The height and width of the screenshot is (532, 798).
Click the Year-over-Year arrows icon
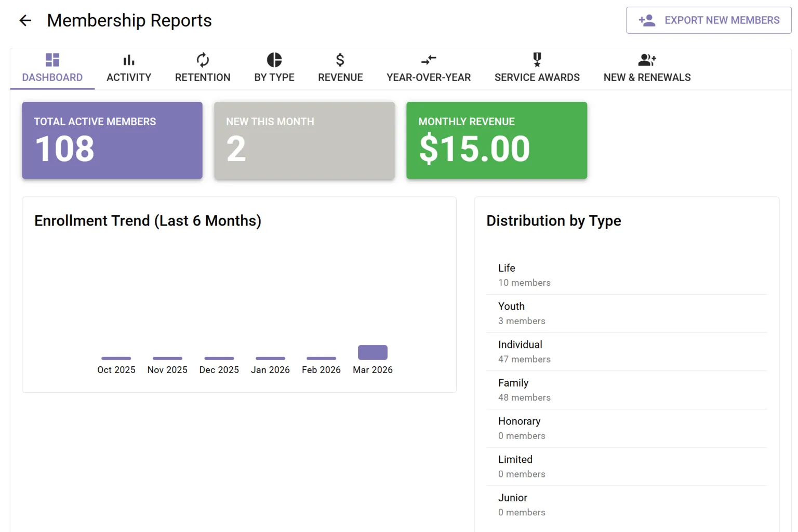pos(428,59)
